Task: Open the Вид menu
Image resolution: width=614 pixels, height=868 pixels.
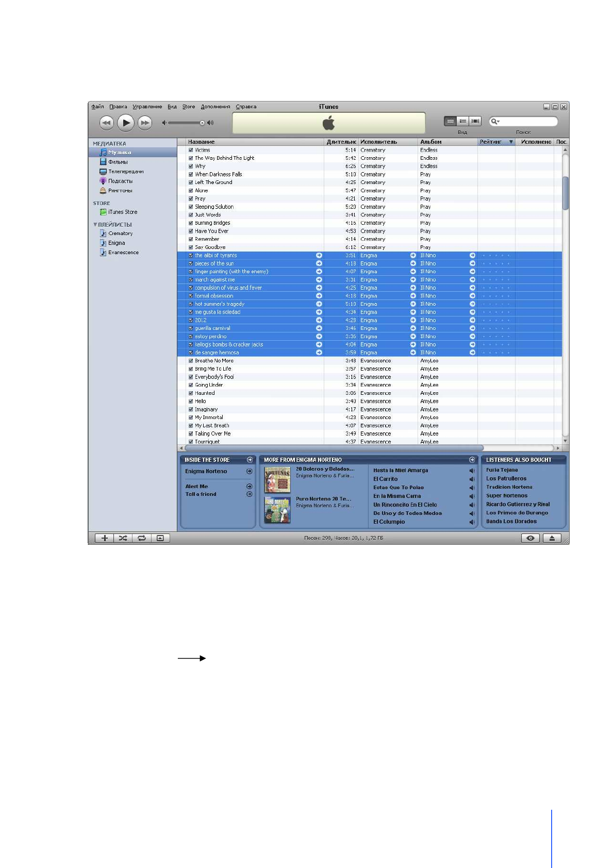Action: pos(172,107)
